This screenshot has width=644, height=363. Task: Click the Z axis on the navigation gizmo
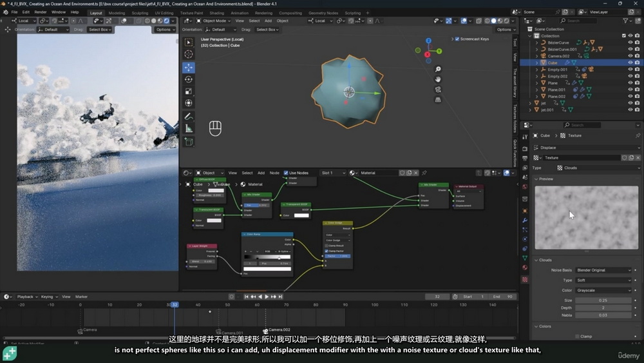[428, 41]
